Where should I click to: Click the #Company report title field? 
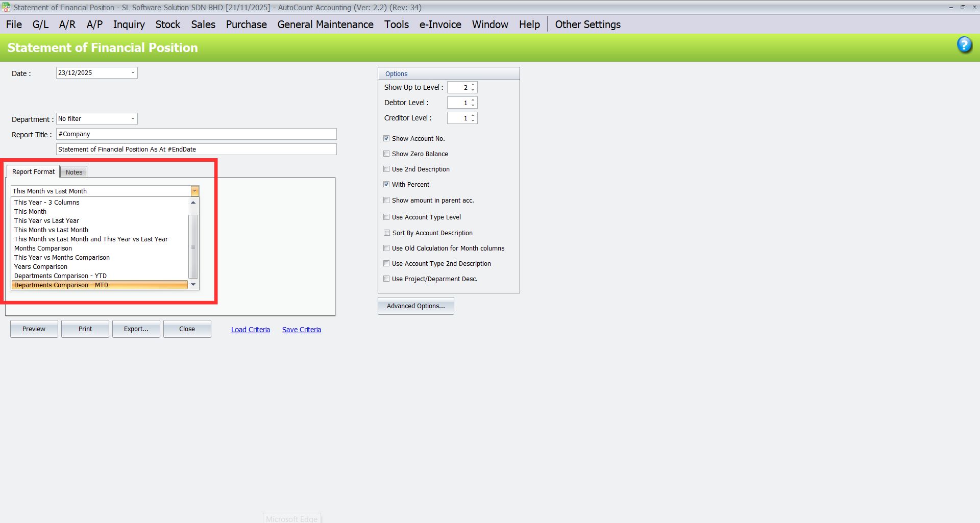coord(196,134)
